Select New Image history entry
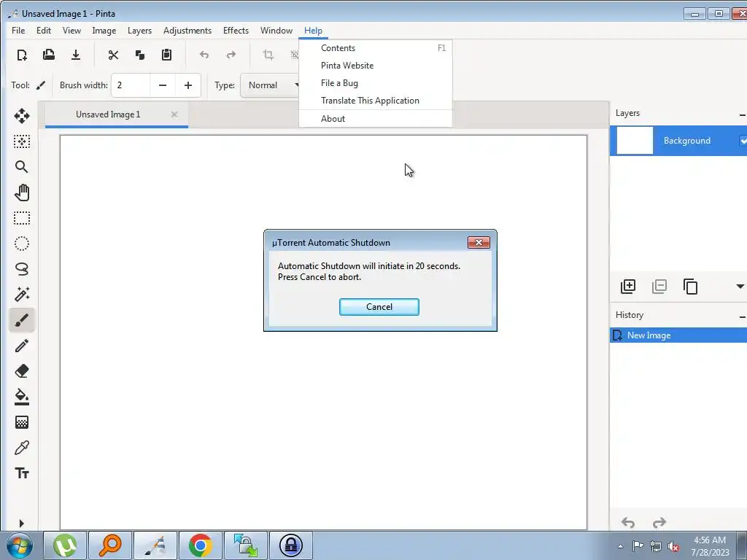The width and height of the screenshot is (747, 560). point(678,335)
